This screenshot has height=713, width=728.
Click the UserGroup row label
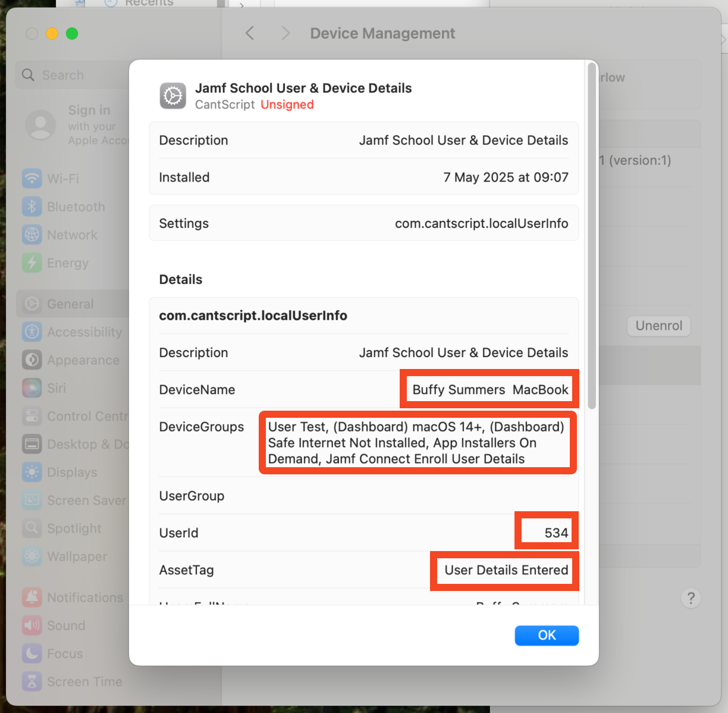coord(192,496)
